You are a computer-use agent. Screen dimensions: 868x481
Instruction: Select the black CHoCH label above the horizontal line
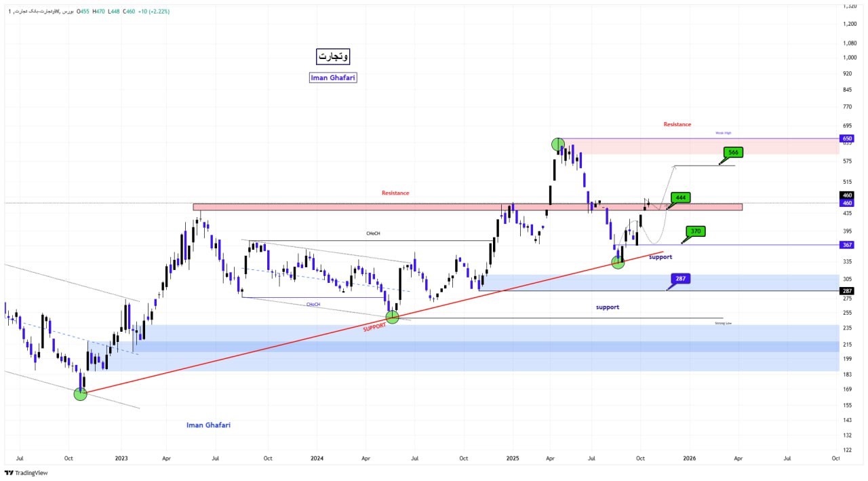(x=372, y=233)
